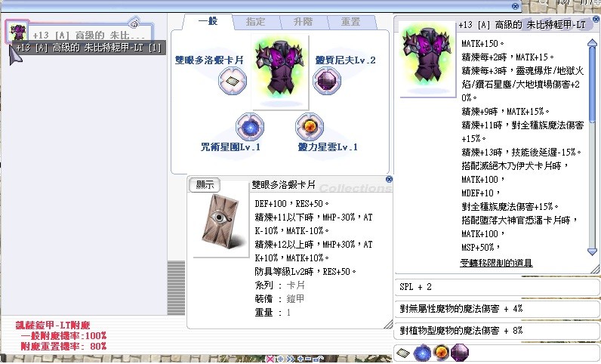Click the 咒術星團Lv.1 blue orb slot

(249, 127)
